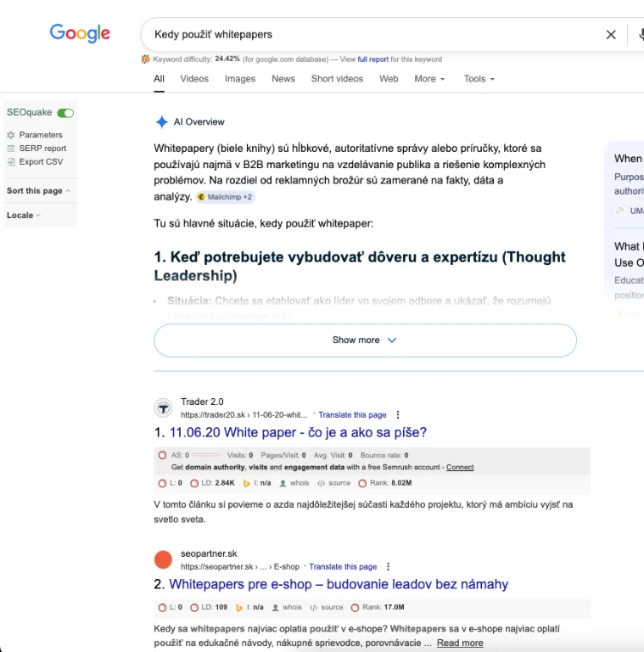Screen dimensions: 644x652
Task: Expand the More search filter dropdown
Action: (x=429, y=79)
